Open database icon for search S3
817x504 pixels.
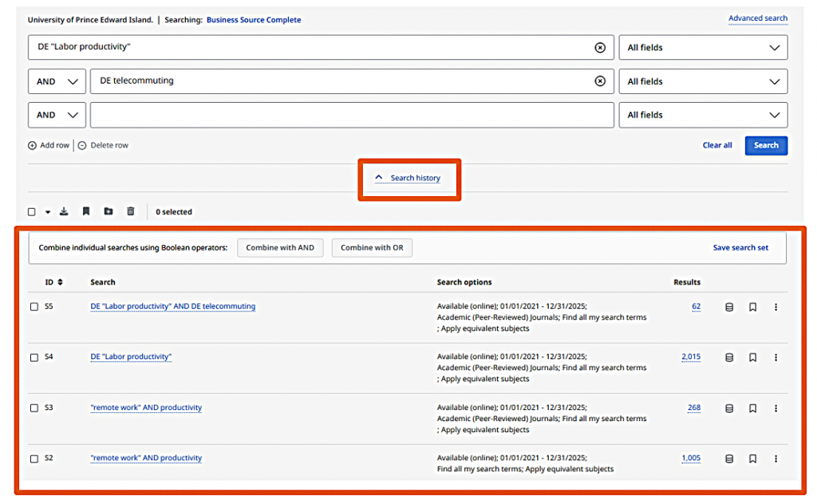[x=729, y=409]
